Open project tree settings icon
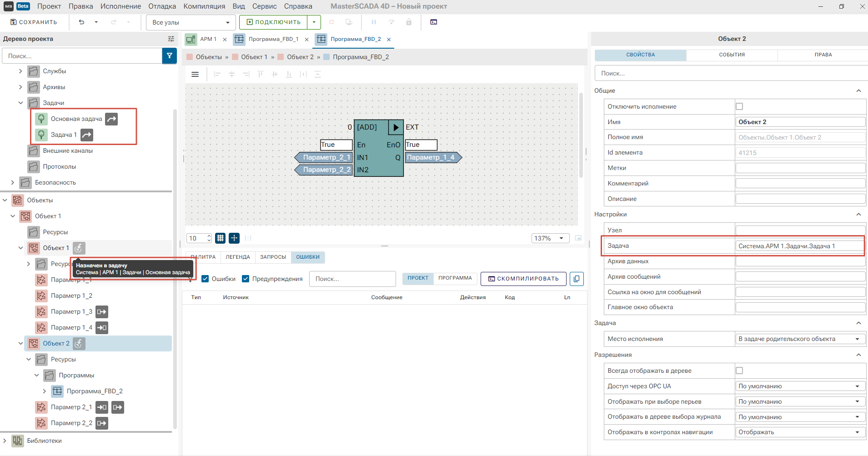This screenshot has width=868, height=456. click(x=171, y=39)
